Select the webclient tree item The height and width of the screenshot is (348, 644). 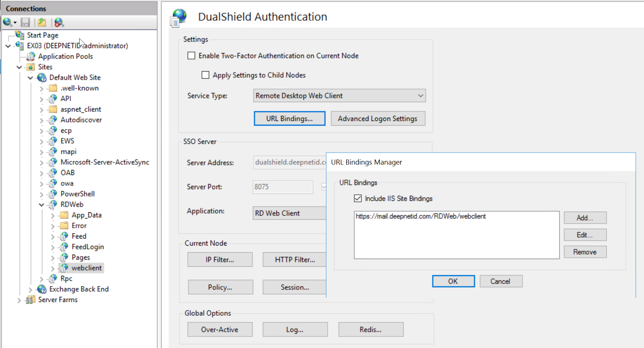pyautogui.click(x=86, y=268)
